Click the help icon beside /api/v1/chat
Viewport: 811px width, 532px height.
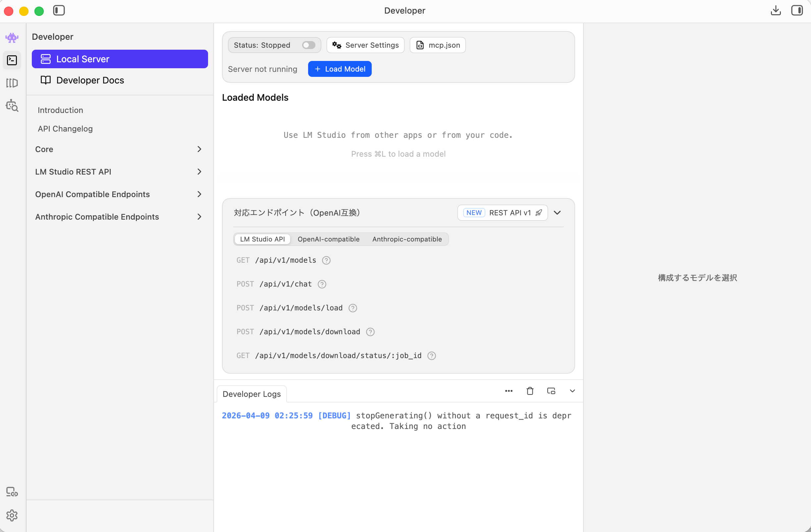(322, 284)
